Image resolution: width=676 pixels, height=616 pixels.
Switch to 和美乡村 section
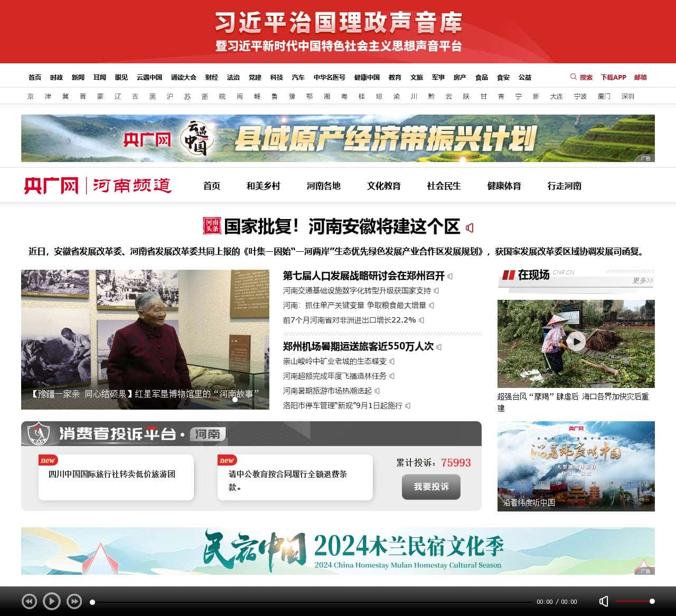click(263, 186)
